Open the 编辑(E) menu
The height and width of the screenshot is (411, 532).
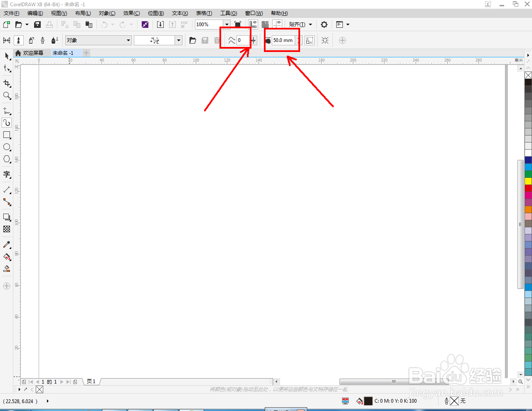tap(35, 13)
